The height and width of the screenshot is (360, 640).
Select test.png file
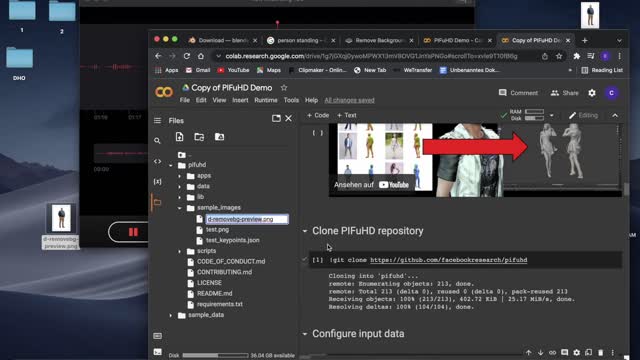click(x=217, y=230)
